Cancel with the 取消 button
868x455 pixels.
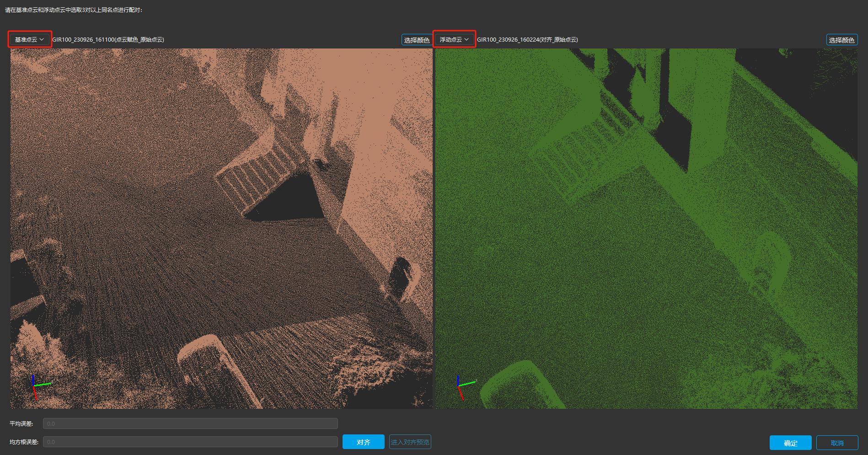[837, 443]
